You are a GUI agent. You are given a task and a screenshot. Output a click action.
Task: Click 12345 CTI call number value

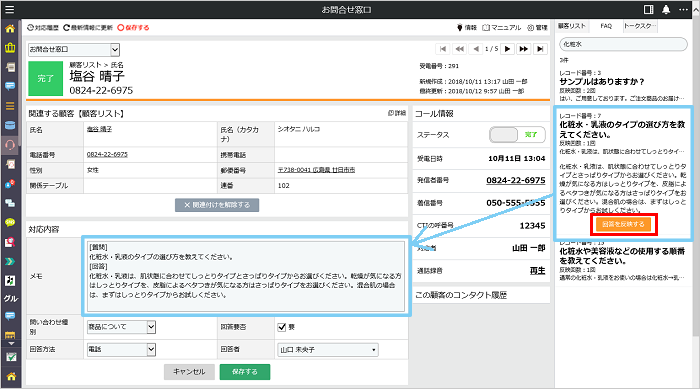tap(532, 226)
